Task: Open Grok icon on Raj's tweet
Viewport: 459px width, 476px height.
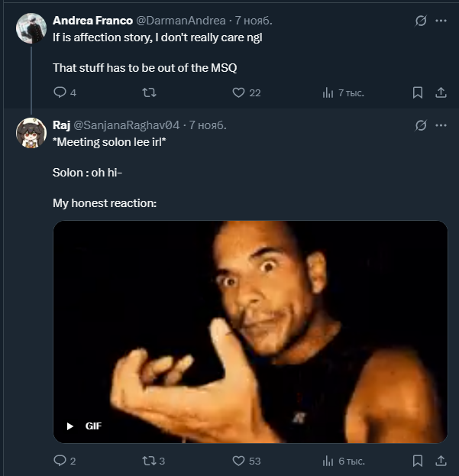Action: point(420,125)
